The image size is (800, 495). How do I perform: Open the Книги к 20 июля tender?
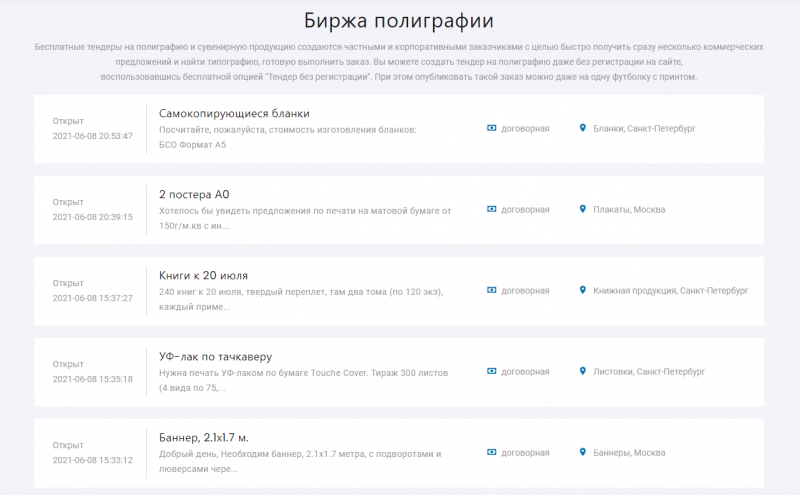203,275
